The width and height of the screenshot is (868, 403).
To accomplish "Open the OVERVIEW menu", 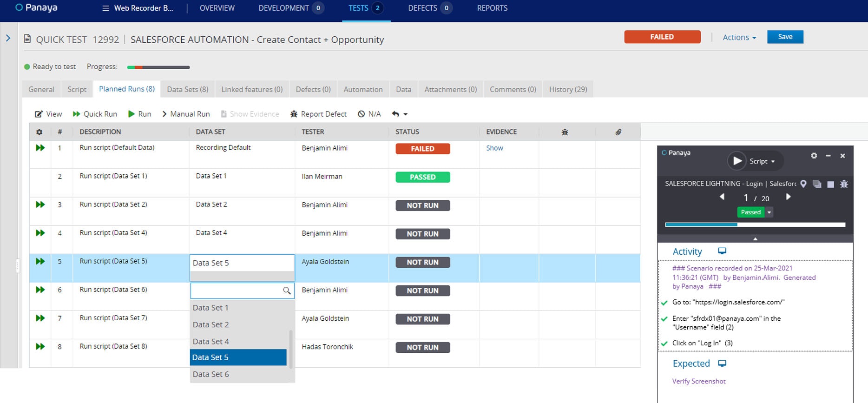I will pos(217,8).
